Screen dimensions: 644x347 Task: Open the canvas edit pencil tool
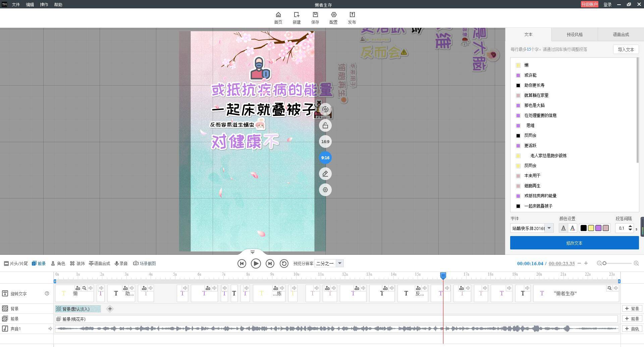click(325, 174)
